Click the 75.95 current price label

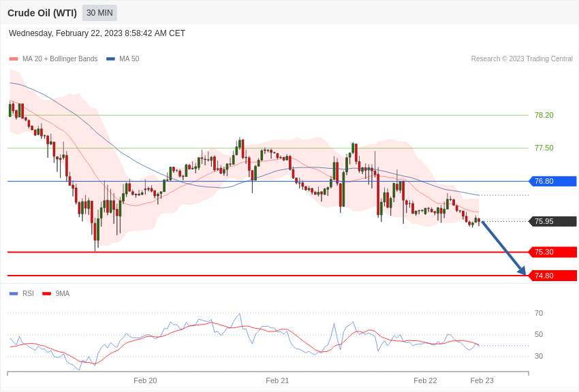[x=545, y=220]
